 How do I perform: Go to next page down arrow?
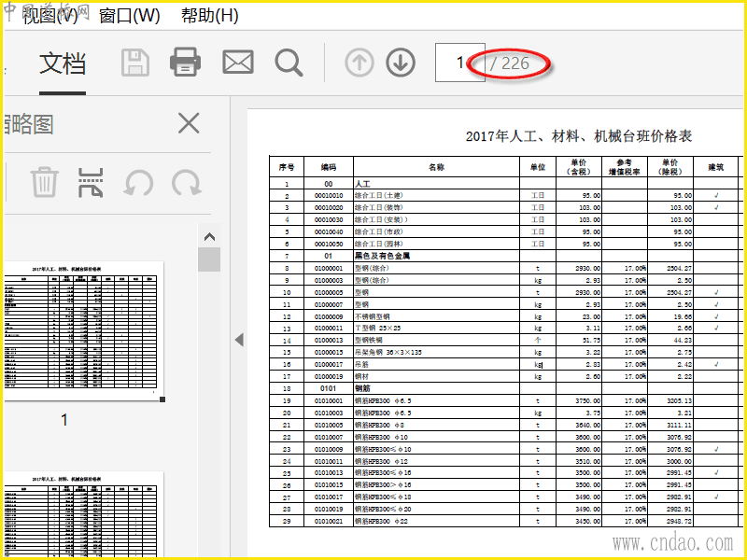point(401,63)
